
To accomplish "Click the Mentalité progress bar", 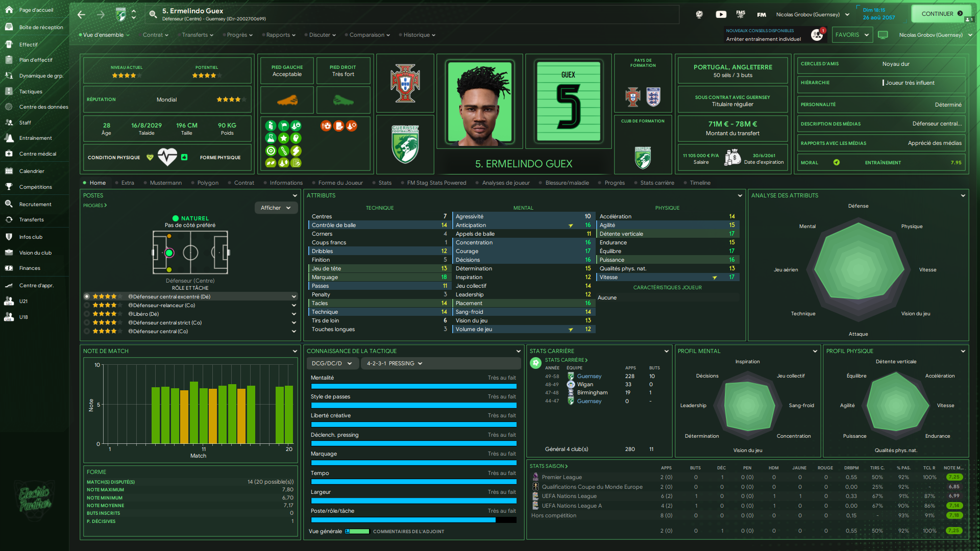I will pos(413,386).
